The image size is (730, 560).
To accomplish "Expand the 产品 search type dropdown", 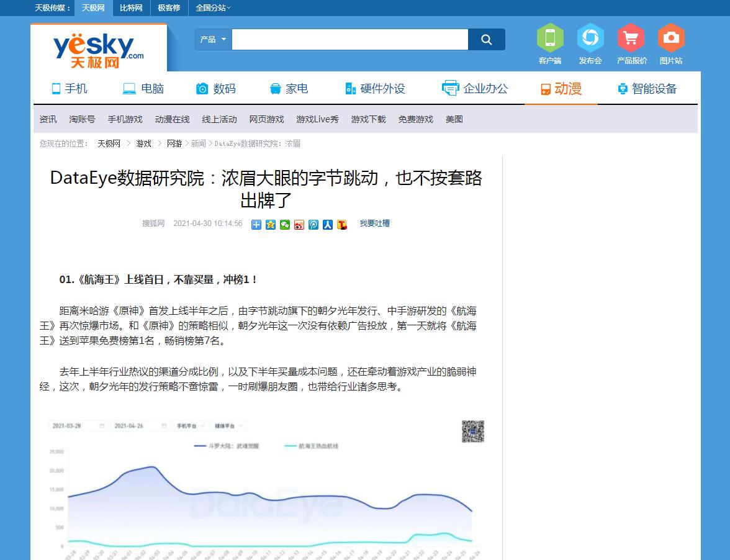I will [x=214, y=40].
